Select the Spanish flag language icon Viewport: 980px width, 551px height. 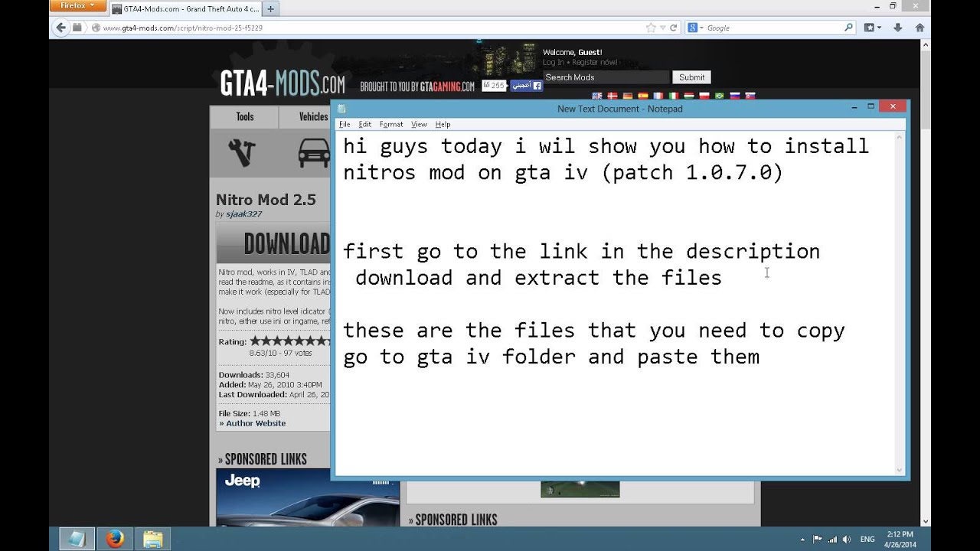643,96
